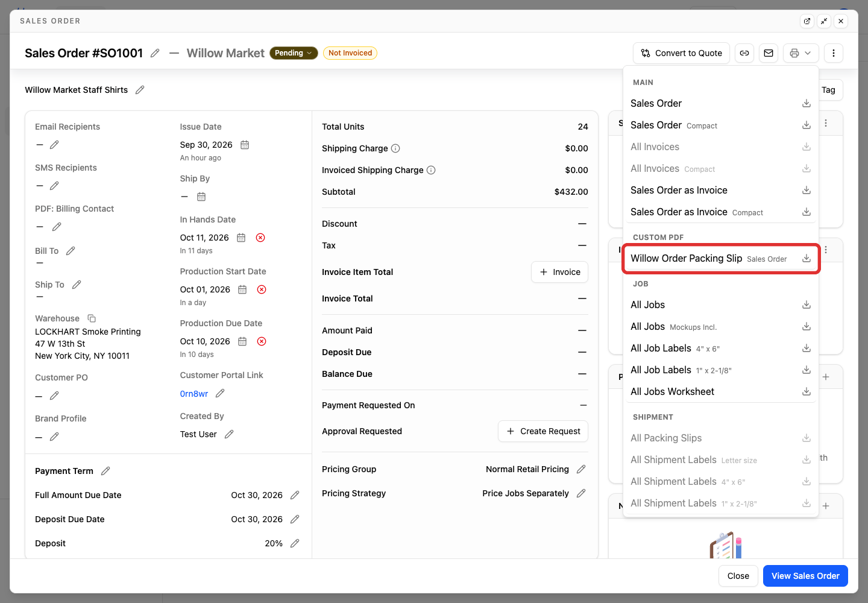Image resolution: width=868 pixels, height=603 pixels.
Task: Select All Job Labels 4" x 6"
Action: pos(720,349)
